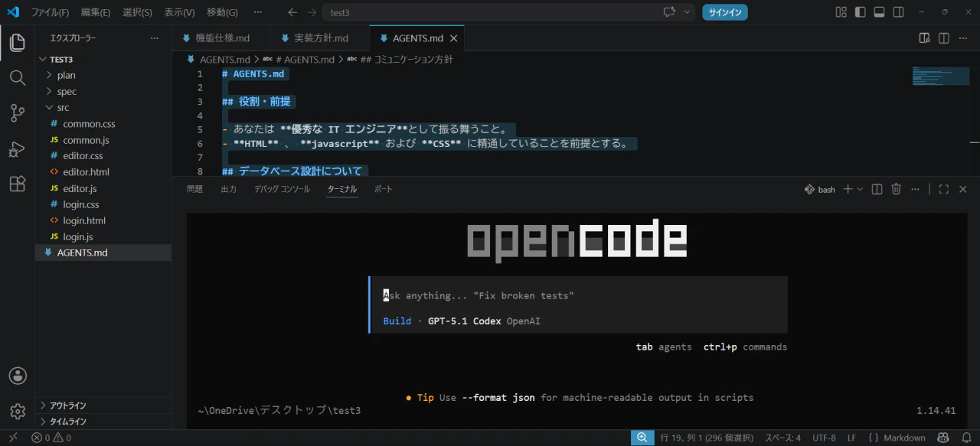Open editor more actions ellipsis
The width and height of the screenshot is (980, 446).
(963, 37)
